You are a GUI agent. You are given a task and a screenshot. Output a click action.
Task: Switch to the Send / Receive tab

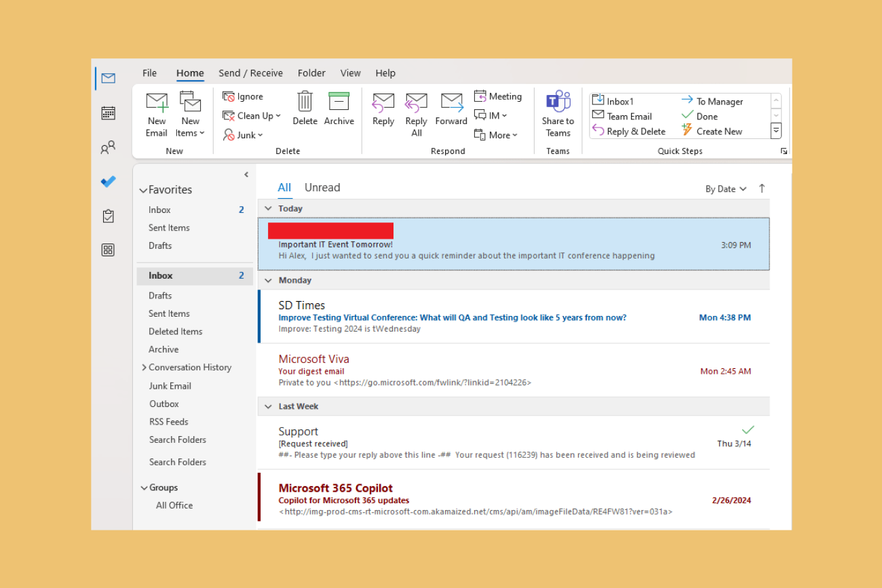[250, 73]
